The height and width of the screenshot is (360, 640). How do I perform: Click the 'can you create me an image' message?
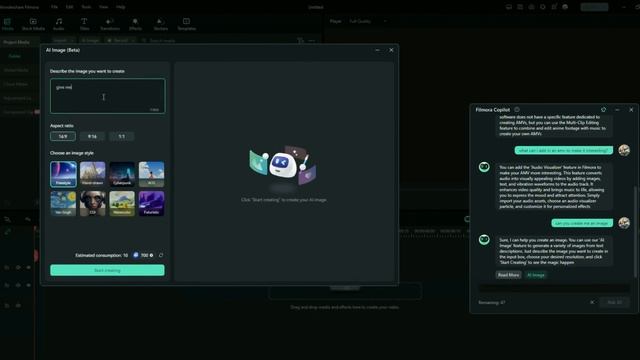(x=582, y=223)
